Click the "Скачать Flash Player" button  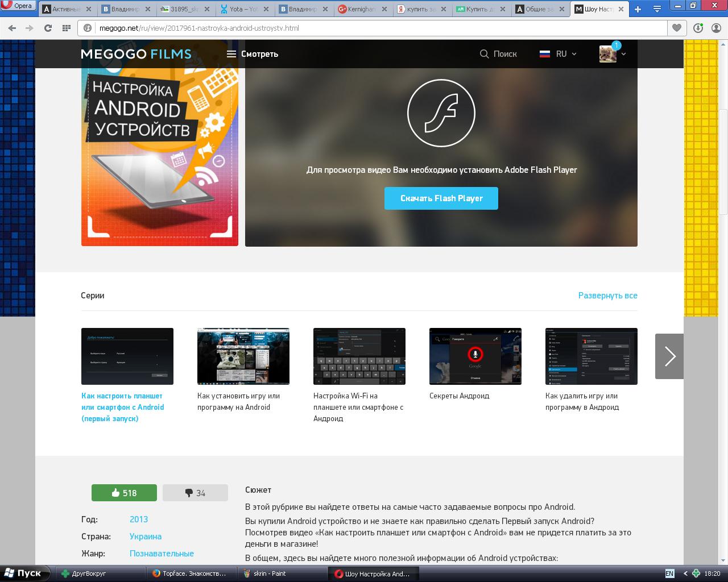[x=441, y=198]
